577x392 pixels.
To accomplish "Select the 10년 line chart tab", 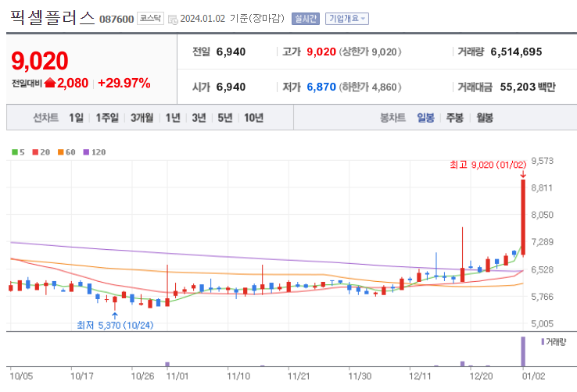I will click(x=253, y=118).
